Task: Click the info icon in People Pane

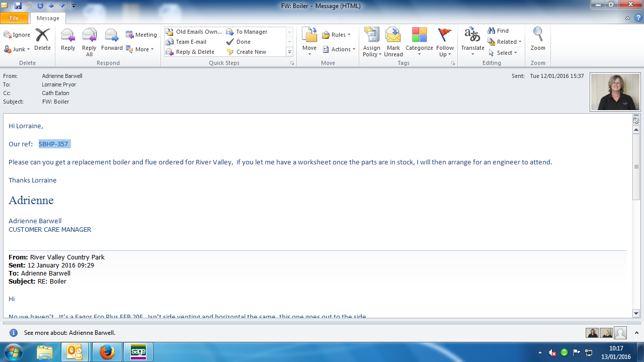Action: point(14,333)
